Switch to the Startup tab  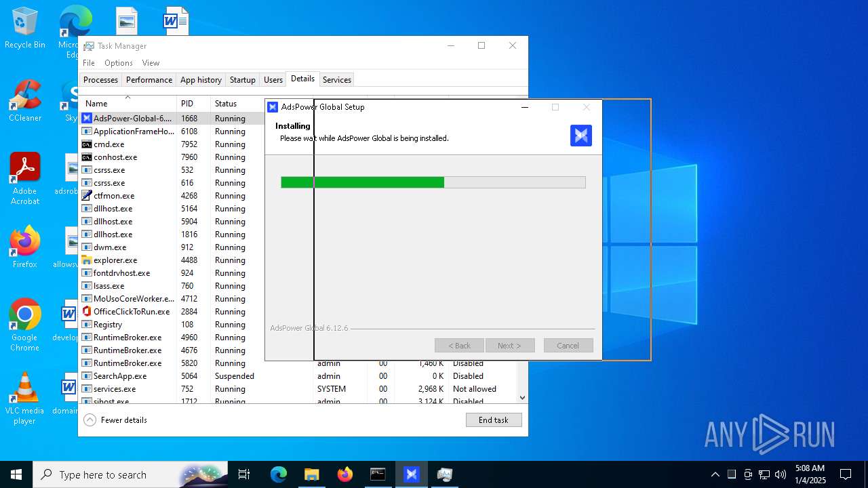(242, 80)
